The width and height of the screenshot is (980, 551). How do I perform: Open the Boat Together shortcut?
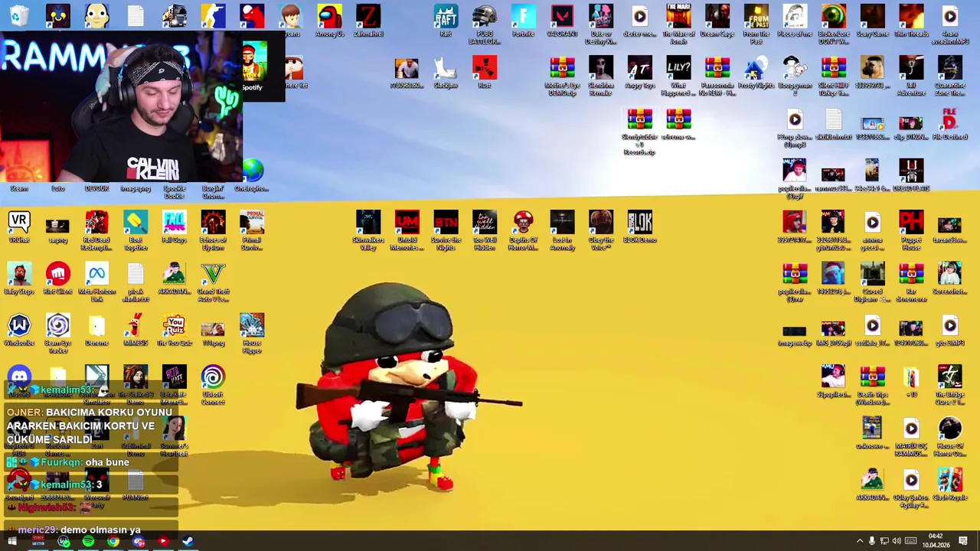click(x=136, y=230)
